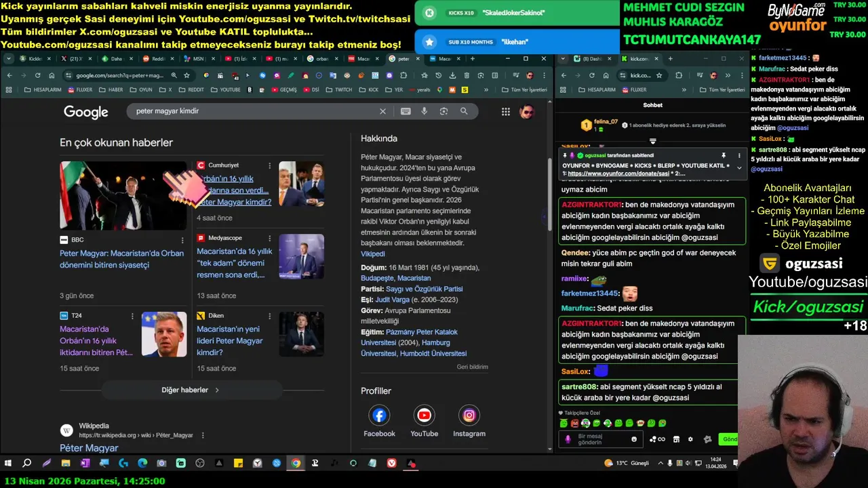868x488 pixels.
Task: Open OneNote from the taskbar
Action: (x=85, y=464)
